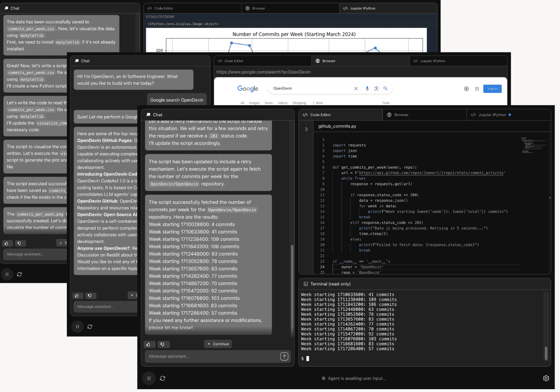Pause agent in middle window
This screenshot has width=560, height=392.
77,327
